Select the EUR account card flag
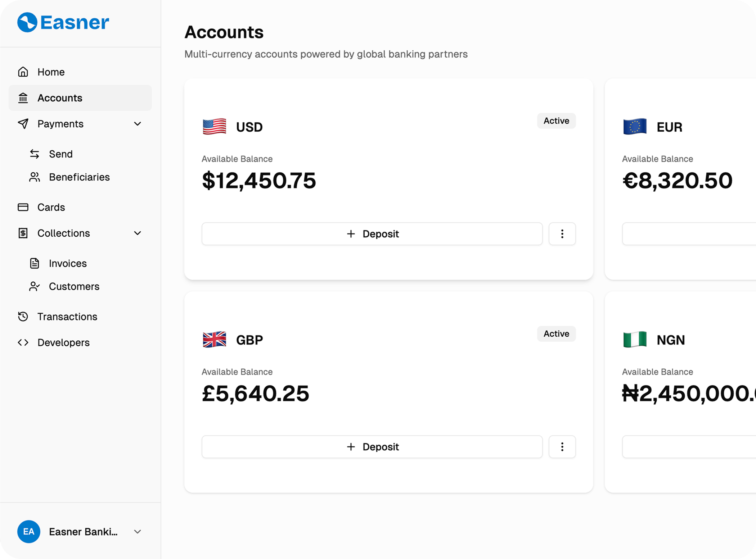The height and width of the screenshot is (559, 756). pos(635,127)
